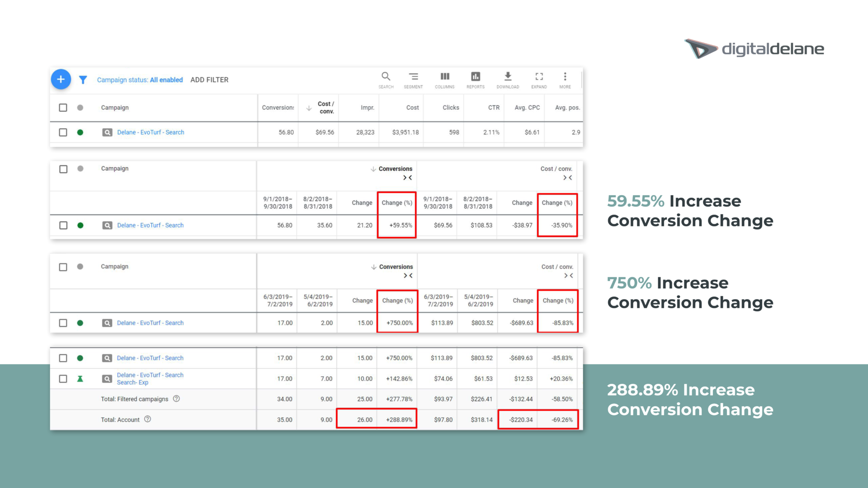Click the +288.89% Total Account change cell
Image resolution: width=868 pixels, height=488 pixels.
pyautogui.click(x=399, y=420)
